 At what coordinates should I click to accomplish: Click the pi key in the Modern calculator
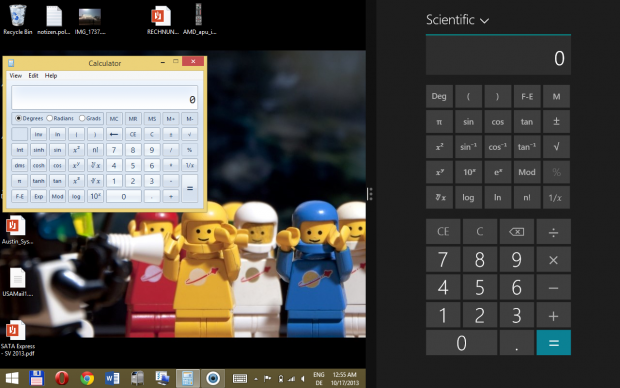click(x=439, y=121)
